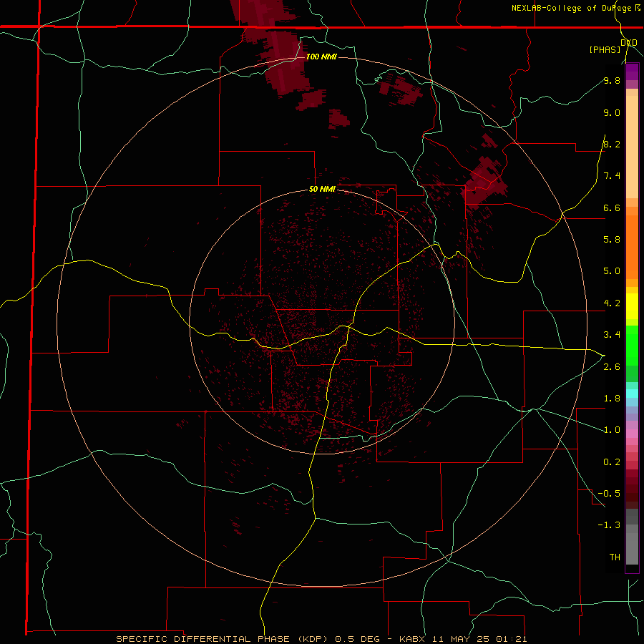
Task: Select the orange segment of color bar
Action: tap(632, 247)
